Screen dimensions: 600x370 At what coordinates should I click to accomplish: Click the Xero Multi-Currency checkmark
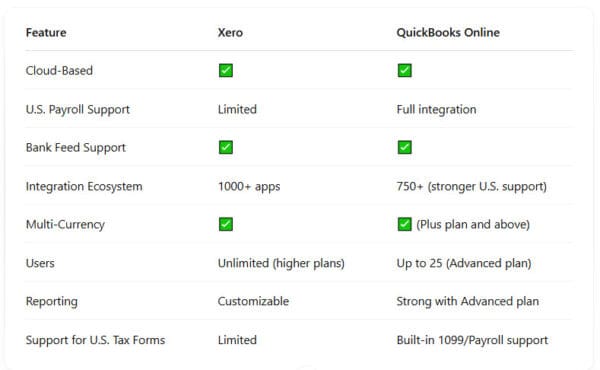click(x=226, y=224)
